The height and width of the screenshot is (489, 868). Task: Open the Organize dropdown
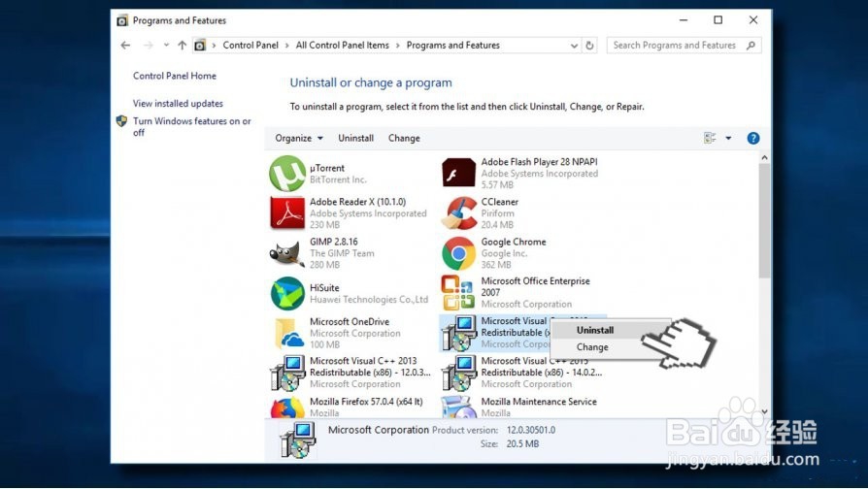coord(299,139)
